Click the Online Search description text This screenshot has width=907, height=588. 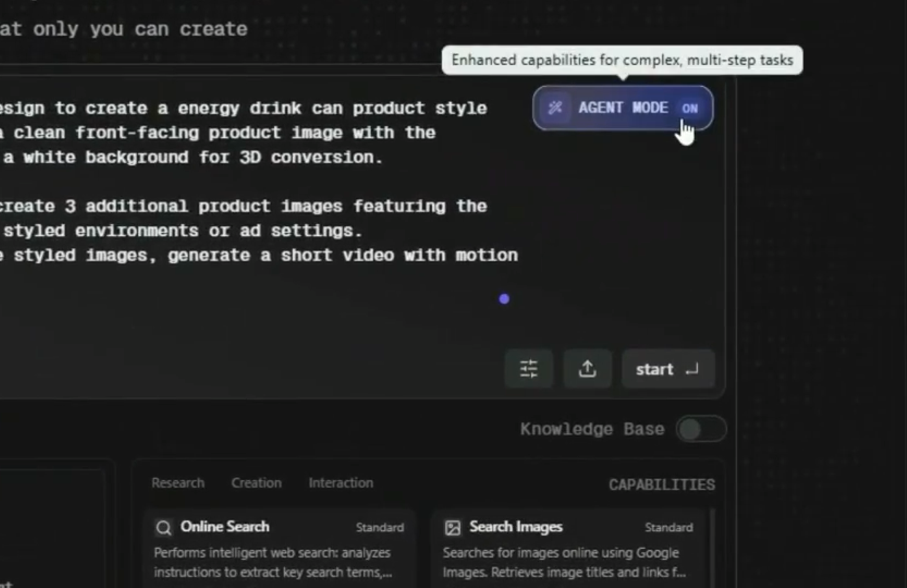pos(273,562)
